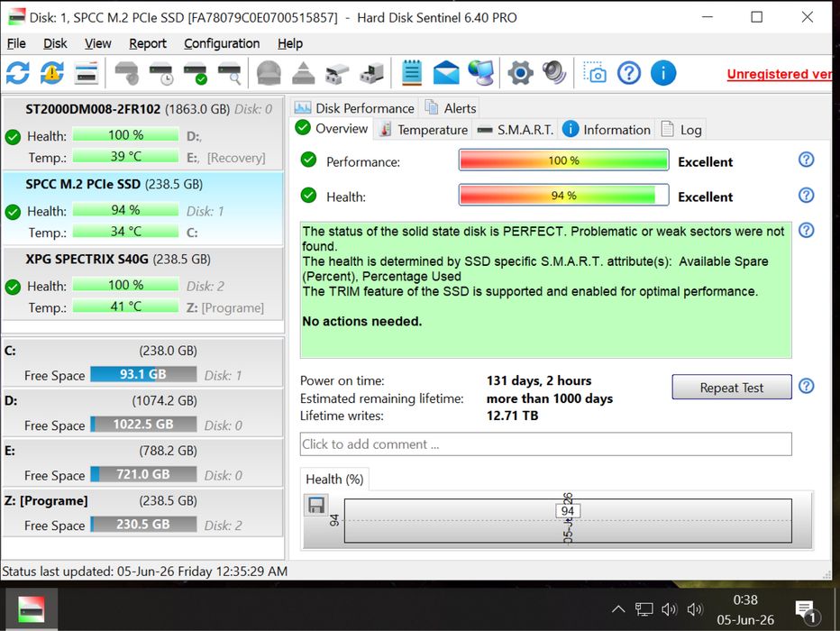Open the View menu

coord(98,43)
